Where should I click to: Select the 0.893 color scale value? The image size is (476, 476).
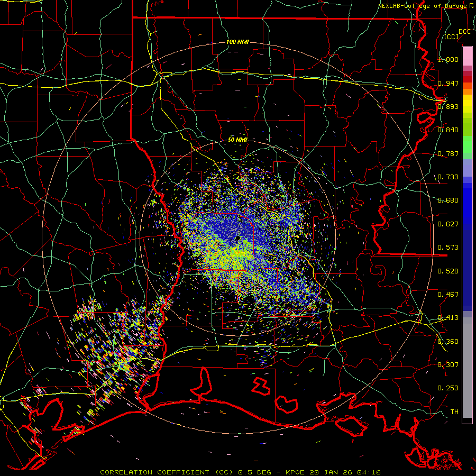pos(448,106)
